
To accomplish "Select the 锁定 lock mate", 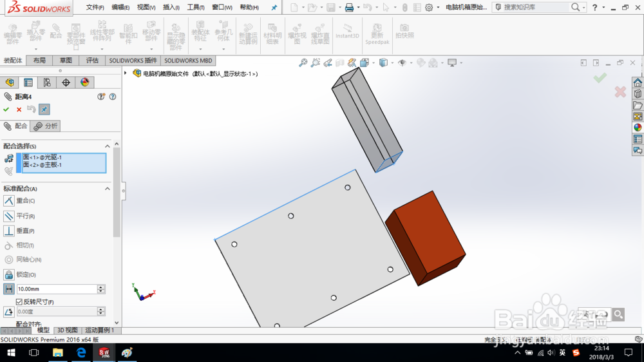I will pyautogui.click(x=8, y=274).
